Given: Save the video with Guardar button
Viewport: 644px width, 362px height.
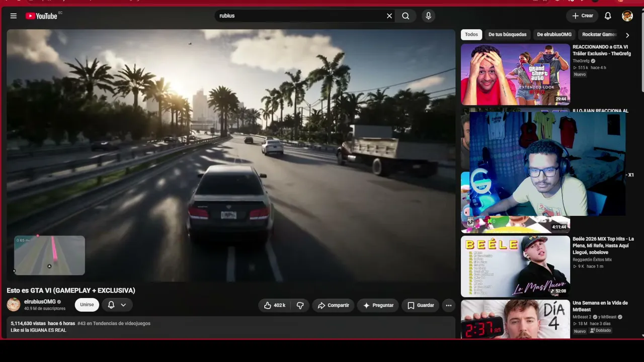Looking at the screenshot, I should point(420,305).
